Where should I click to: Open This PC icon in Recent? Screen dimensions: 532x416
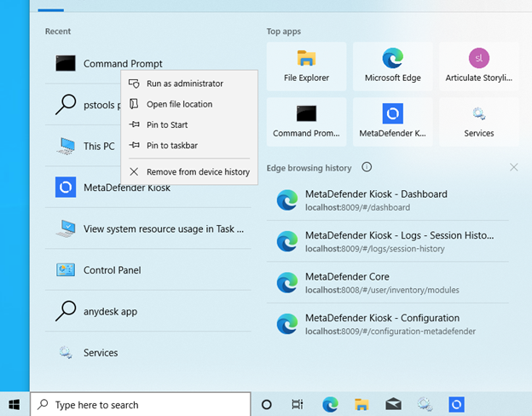pyautogui.click(x=66, y=147)
